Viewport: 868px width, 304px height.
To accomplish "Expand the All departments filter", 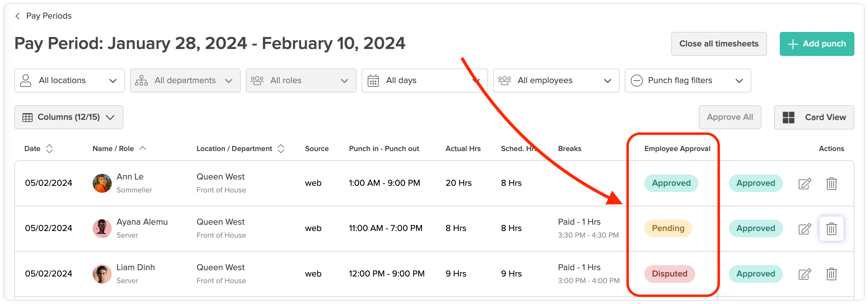I will point(185,81).
